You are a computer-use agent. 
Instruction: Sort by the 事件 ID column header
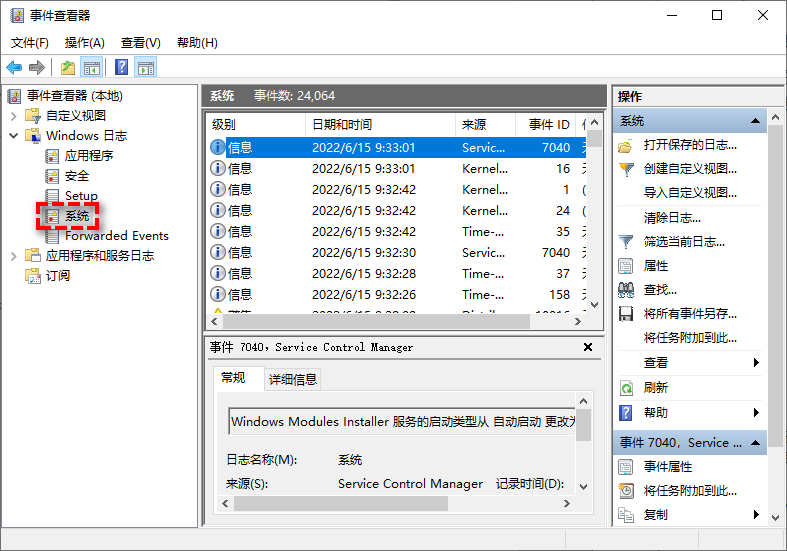[x=545, y=124]
